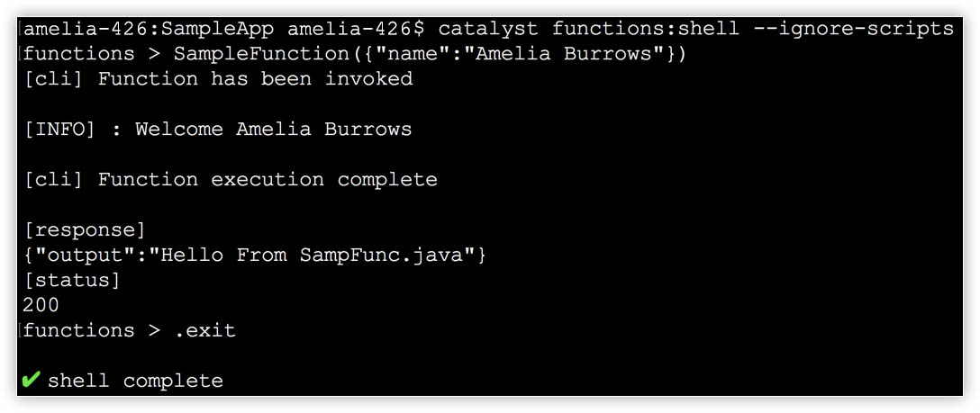The height and width of the screenshot is (413, 980).
Task: Click the 'Welcome Amelia Burrows' log message
Action: point(274,130)
